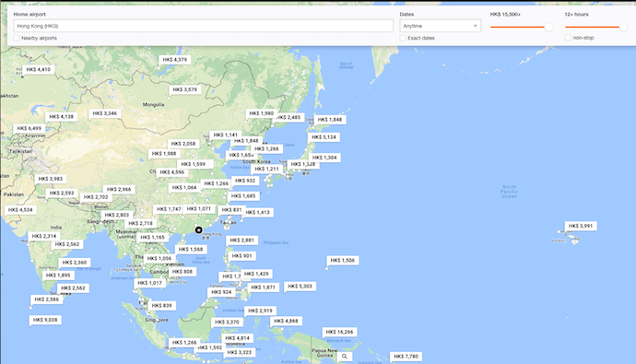Select the HK$ 5,124 Japan price label
Viewport: 636px width, 364px height.
tap(324, 137)
